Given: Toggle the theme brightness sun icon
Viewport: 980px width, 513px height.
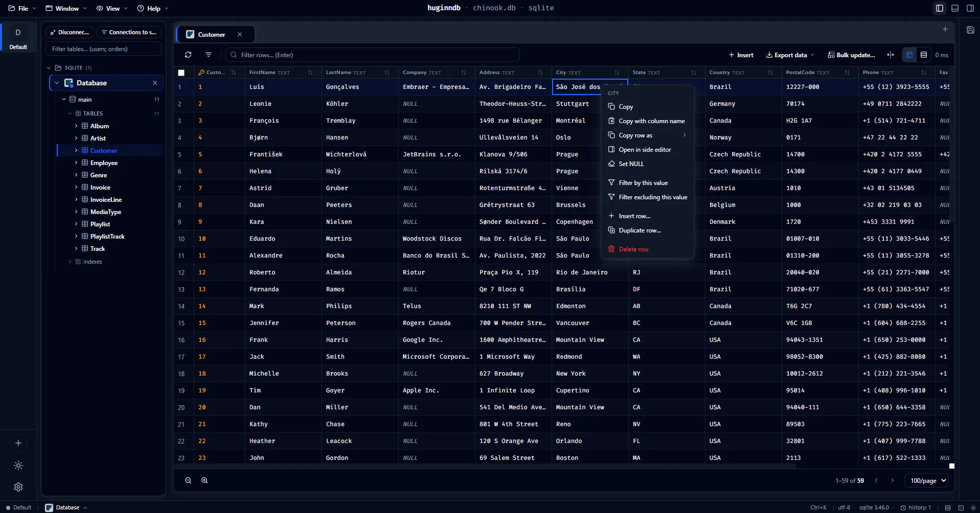Looking at the screenshot, I should (x=18, y=465).
